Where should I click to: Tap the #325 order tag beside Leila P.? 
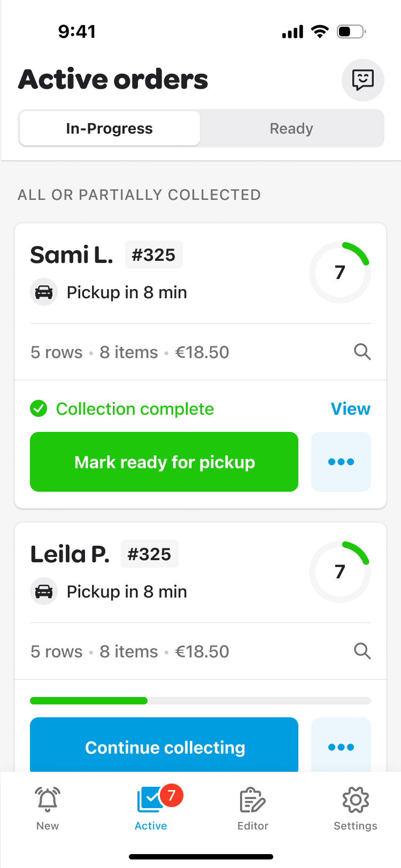coord(149,554)
